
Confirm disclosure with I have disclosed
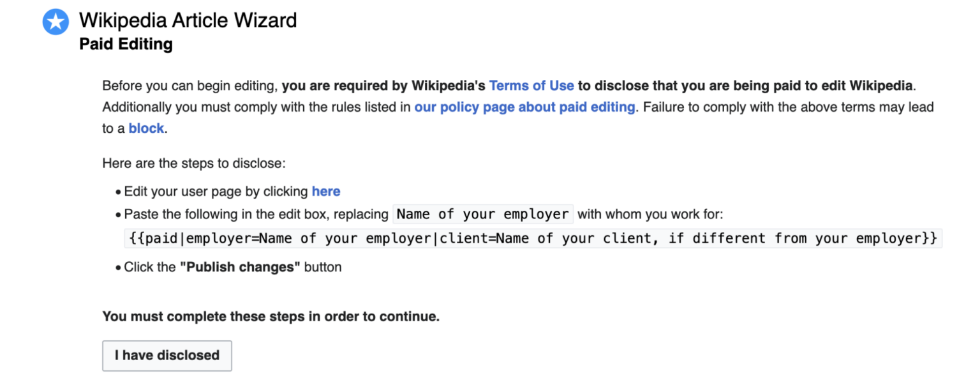167,356
